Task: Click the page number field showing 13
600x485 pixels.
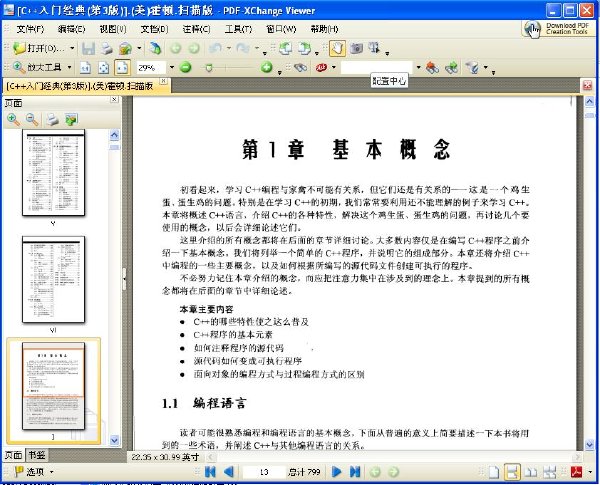Action: [264, 472]
